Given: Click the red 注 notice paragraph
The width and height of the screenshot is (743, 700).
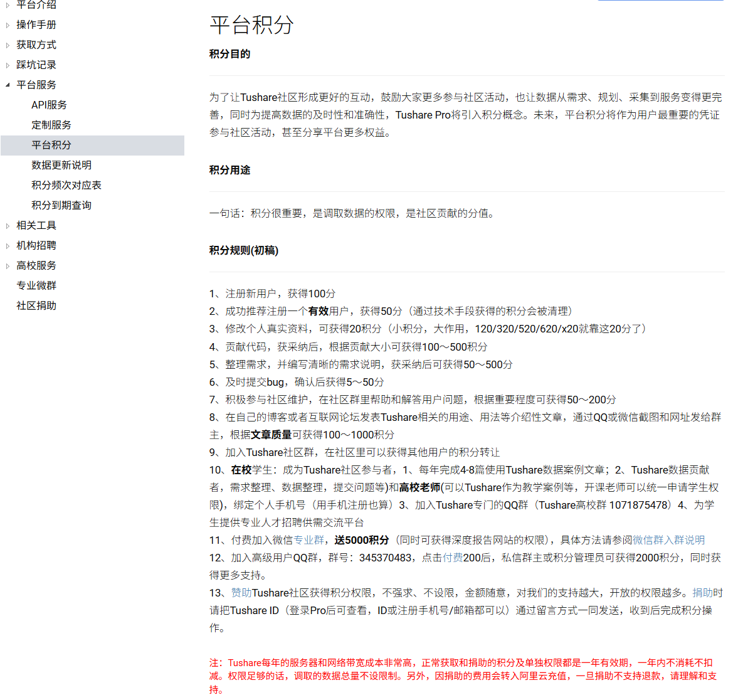Looking at the screenshot, I should [x=463, y=676].
